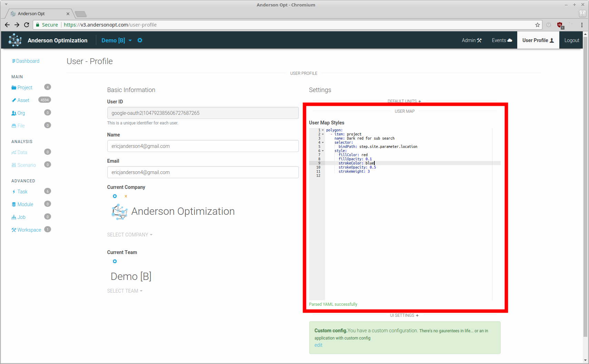Collapse the polygon fold arrow in editor
The height and width of the screenshot is (364, 589).
coord(323,130)
